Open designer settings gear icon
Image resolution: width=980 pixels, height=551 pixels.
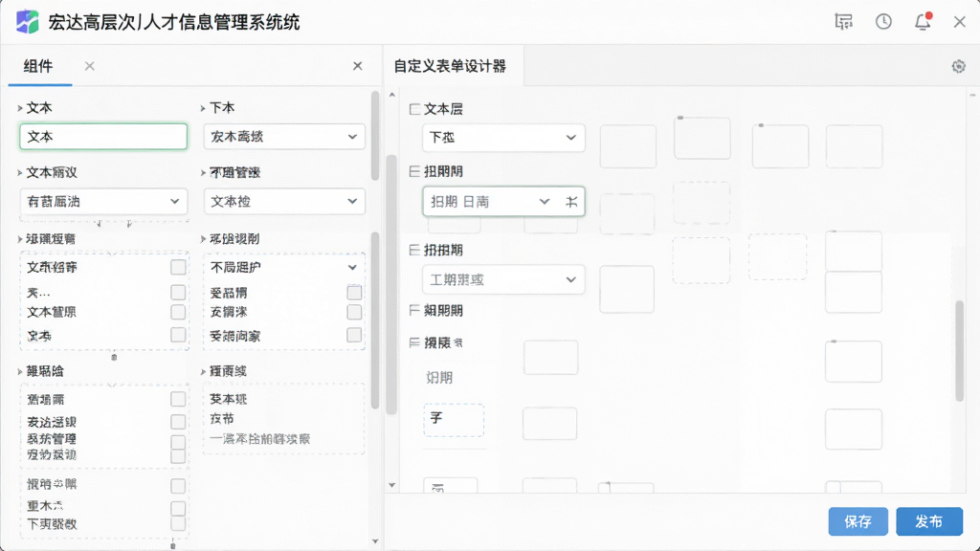[958, 66]
